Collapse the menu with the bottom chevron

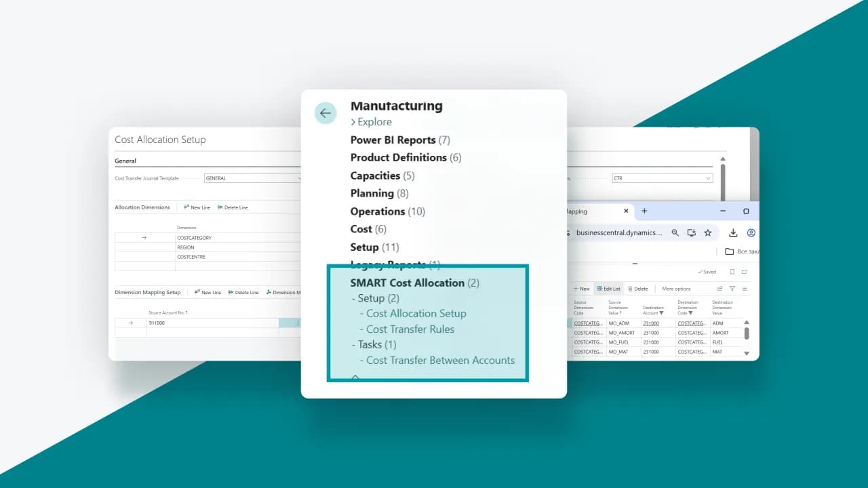pyautogui.click(x=355, y=377)
